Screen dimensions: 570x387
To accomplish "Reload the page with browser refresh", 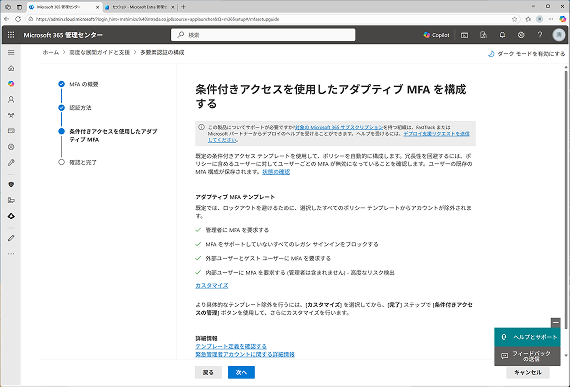I will 18,19.
